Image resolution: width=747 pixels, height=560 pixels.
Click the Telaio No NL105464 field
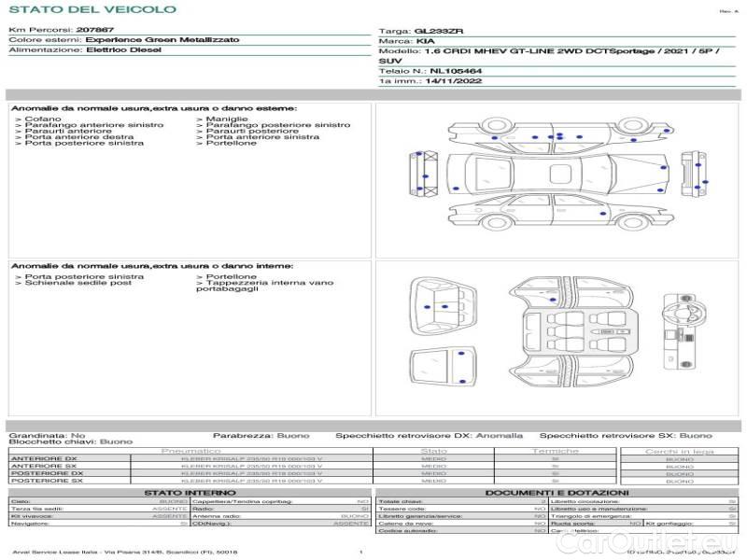pyautogui.click(x=430, y=70)
